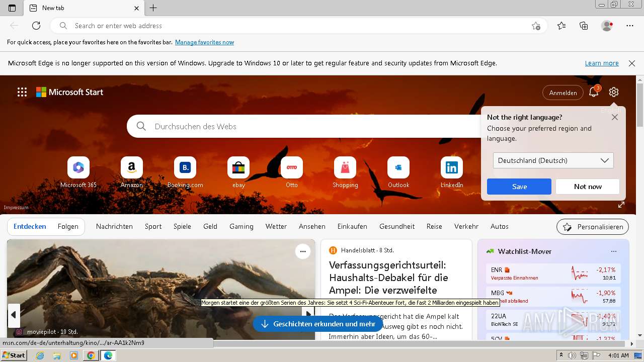Open ebay quick link
Screen dimensions: 644x362
[x=238, y=172]
